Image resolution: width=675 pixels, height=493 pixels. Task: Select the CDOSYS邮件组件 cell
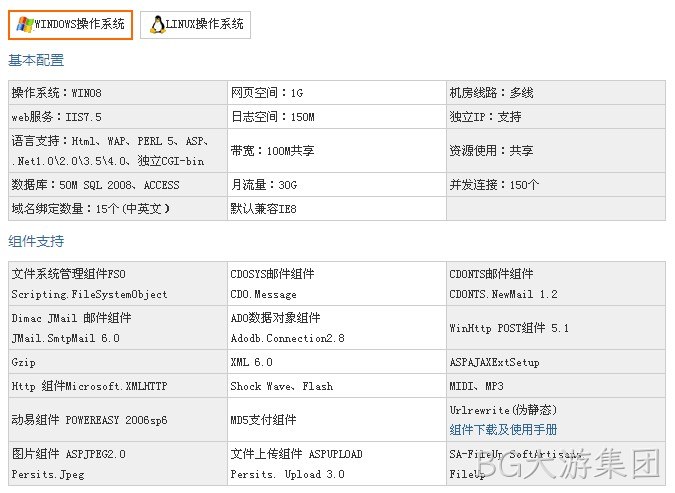[337, 284]
